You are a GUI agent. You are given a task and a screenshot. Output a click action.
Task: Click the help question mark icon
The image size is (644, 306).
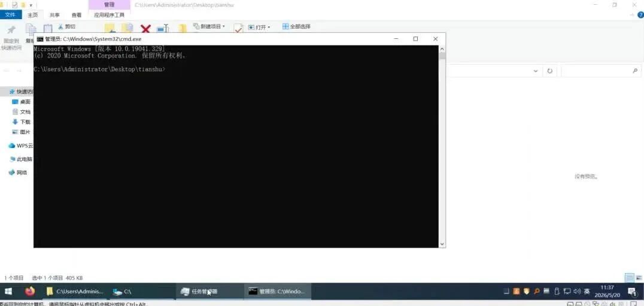point(640,15)
